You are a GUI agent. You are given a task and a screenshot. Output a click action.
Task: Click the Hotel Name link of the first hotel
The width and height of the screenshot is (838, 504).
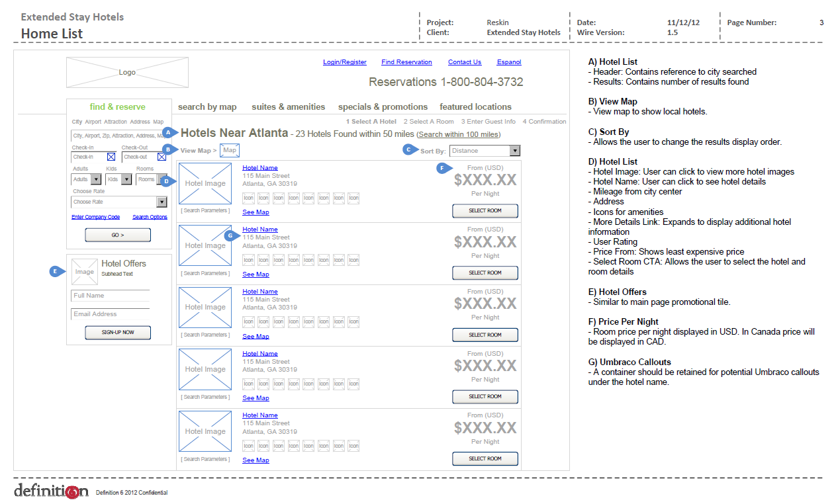(260, 168)
